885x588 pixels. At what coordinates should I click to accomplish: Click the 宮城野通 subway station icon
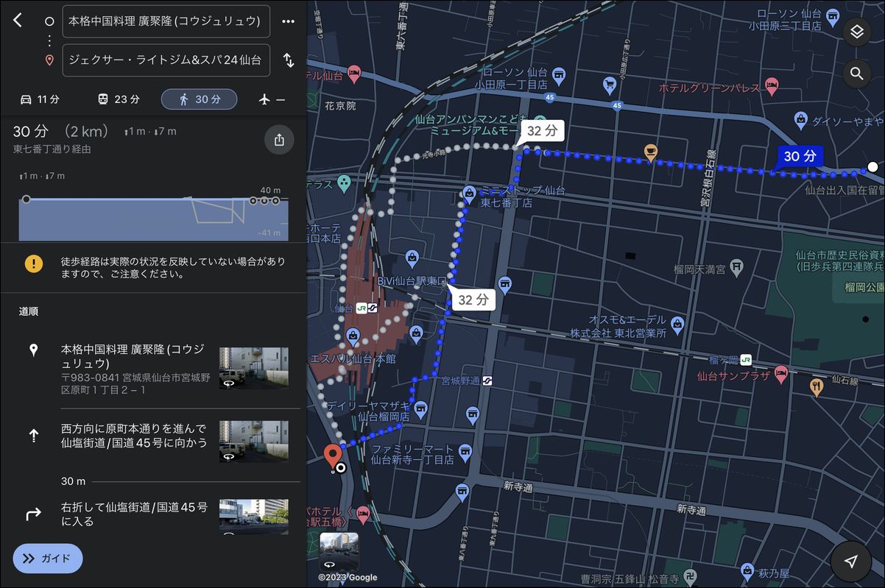coord(487,380)
